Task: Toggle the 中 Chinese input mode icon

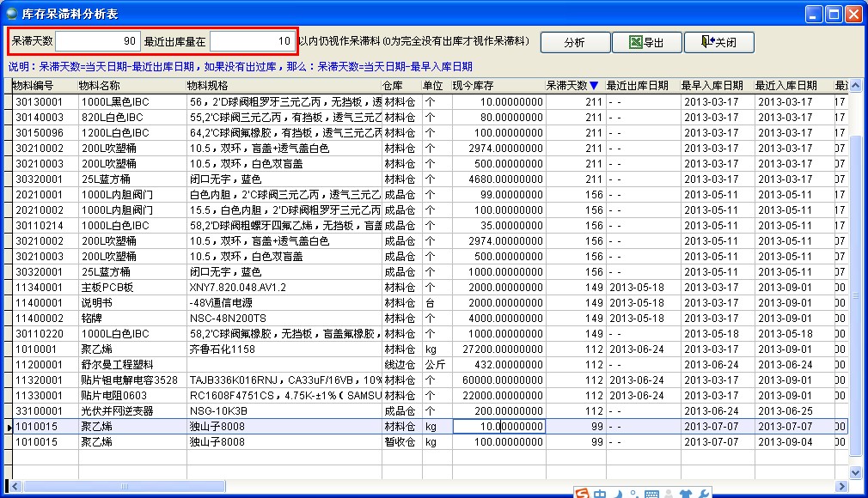Action: (600, 493)
